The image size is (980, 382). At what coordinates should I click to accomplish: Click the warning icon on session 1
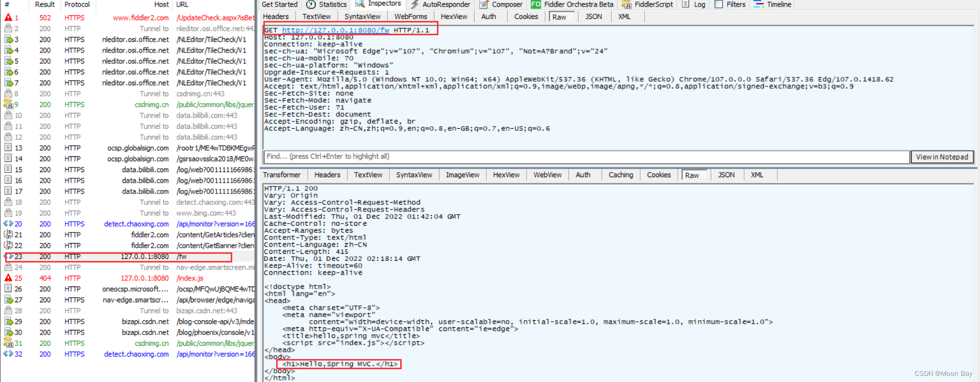[8, 18]
